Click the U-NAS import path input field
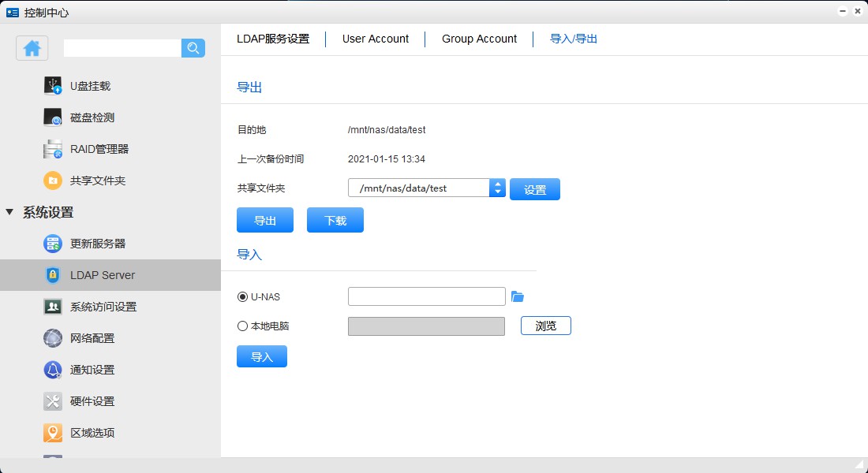The width and height of the screenshot is (868, 473). (x=426, y=296)
